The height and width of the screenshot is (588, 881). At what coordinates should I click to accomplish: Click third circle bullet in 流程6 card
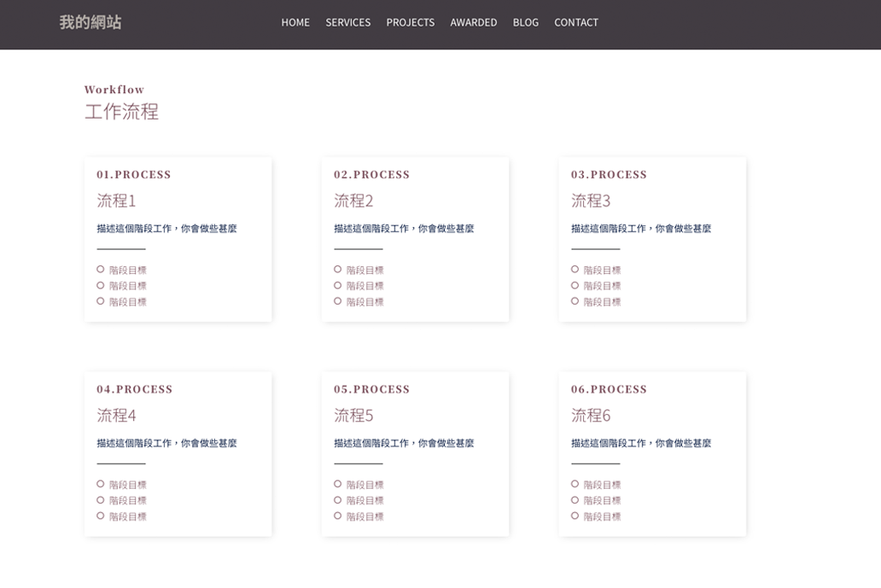click(575, 515)
